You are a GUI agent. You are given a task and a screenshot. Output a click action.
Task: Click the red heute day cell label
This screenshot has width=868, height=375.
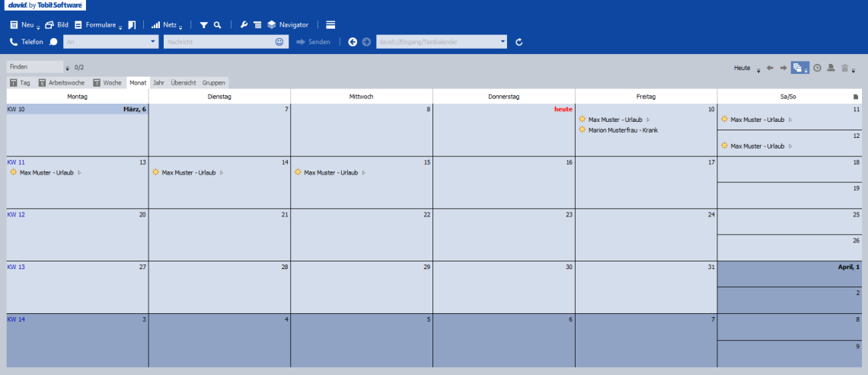tap(563, 109)
